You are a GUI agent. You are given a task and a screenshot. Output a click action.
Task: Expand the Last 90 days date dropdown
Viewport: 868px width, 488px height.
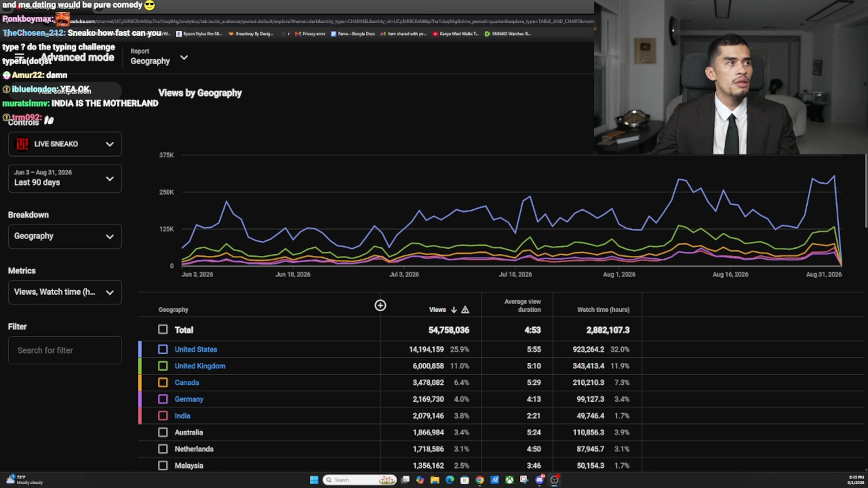point(65,178)
